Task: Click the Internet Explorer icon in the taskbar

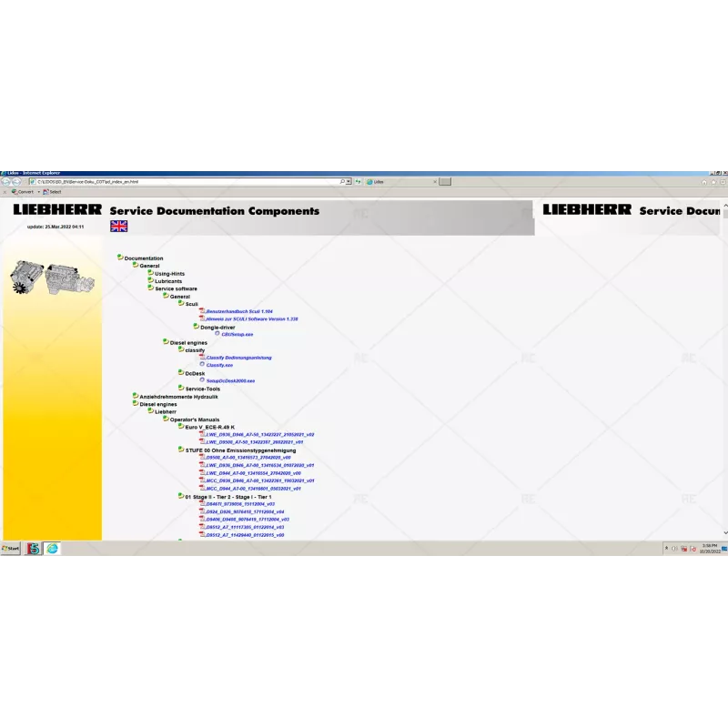Action: point(51,549)
